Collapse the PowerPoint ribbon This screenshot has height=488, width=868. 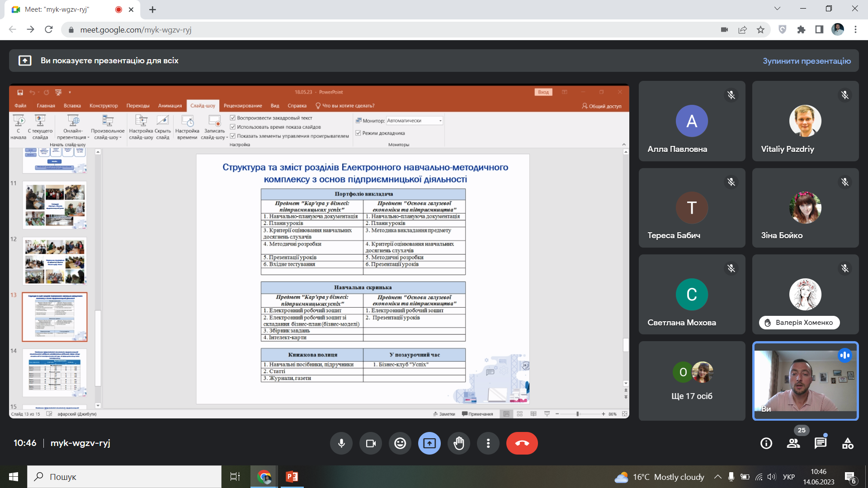tap(624, 145)
